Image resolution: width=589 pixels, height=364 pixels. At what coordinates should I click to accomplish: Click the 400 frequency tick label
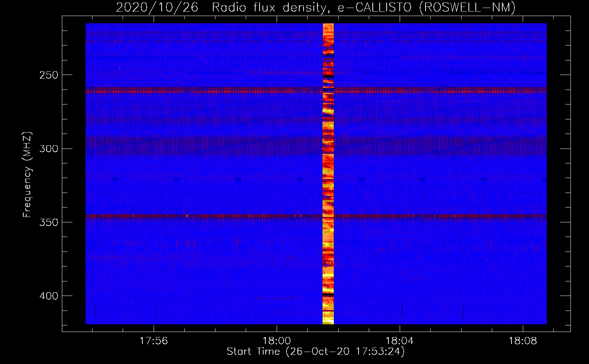pos(49,296)
